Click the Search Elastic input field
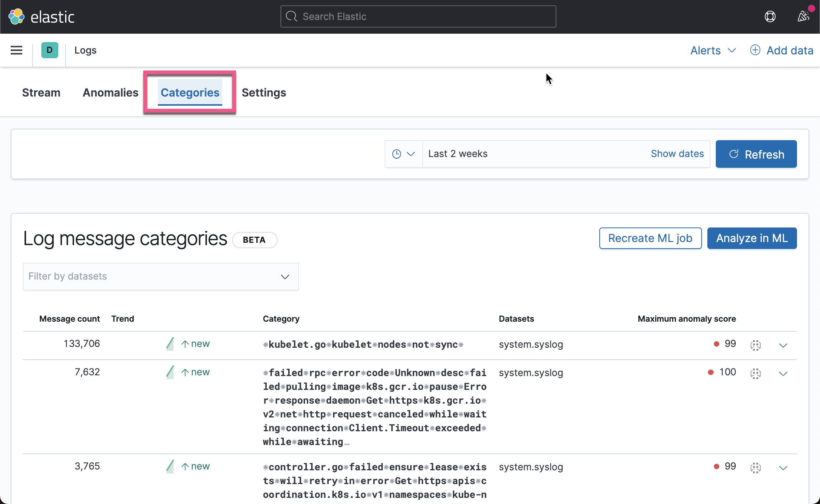The width and height of the screenshot is (820, 504). pyautogui.click(x=418, y=16)
